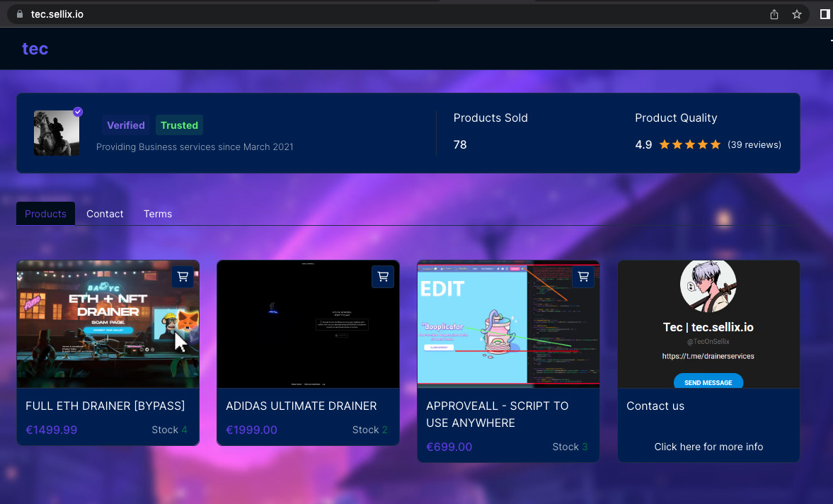Click the "@TecOnSellix" handle
Viewport: 833px width, 504px height.
[x=708, y=341]
